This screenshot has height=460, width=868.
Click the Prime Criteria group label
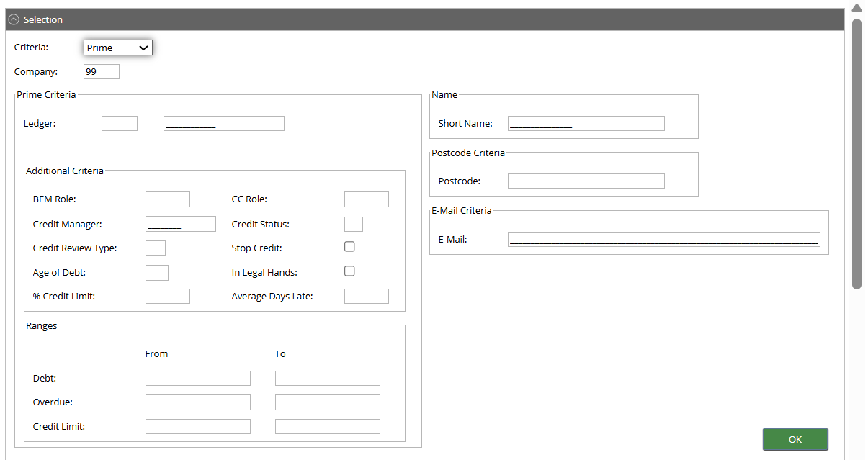tap(46, 94)
